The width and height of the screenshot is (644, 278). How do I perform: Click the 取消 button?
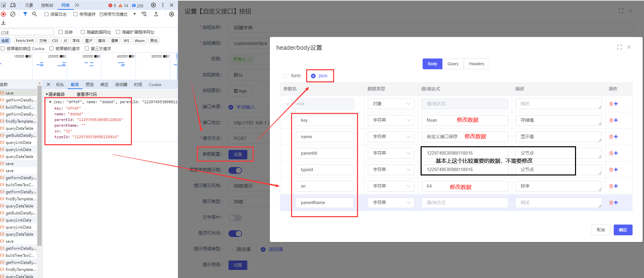point(601,230)
